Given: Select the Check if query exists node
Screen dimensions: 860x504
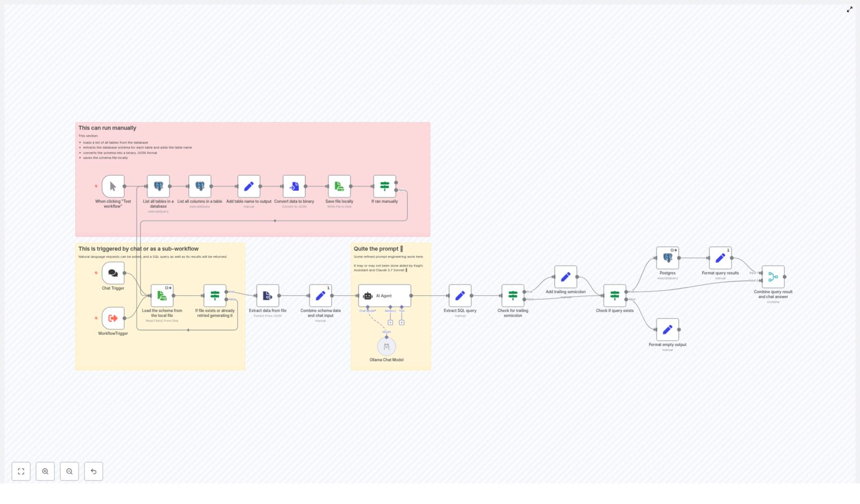Looking at the screenshot, I should pyautogui.click(x=614, y=294).
